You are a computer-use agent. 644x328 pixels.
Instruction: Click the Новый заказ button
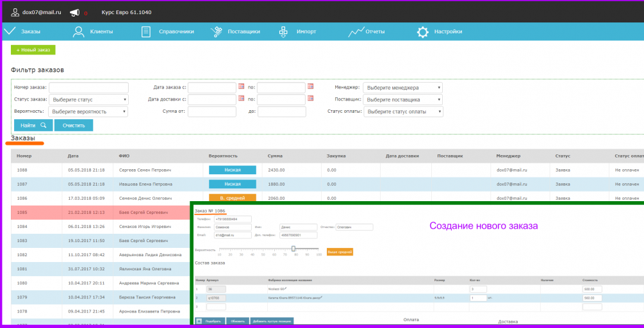(x=33, y=50)
